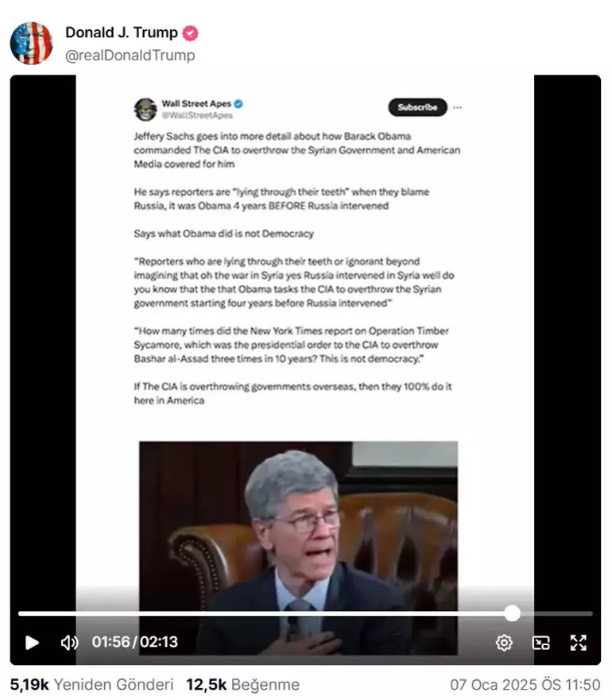Click the Wall Street Apes avatar
The width and height of the screenshot is (612, 700).
[x=145, y=110]
